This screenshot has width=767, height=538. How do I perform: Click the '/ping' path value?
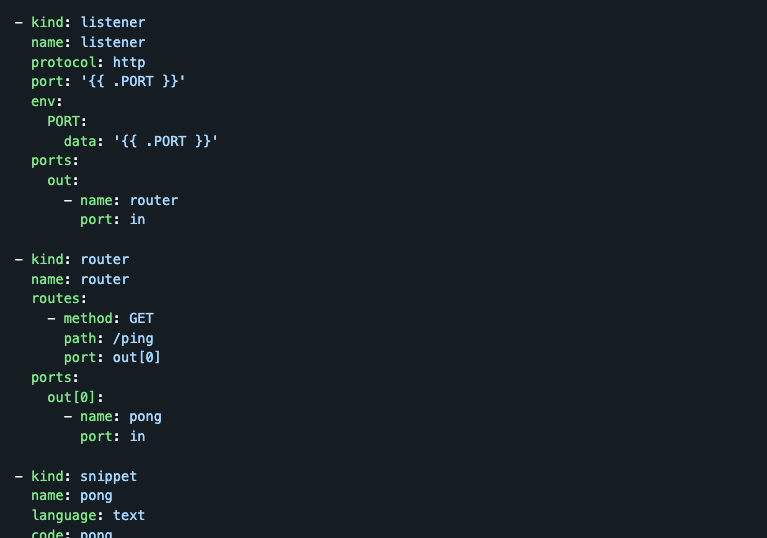click(133, 338)
